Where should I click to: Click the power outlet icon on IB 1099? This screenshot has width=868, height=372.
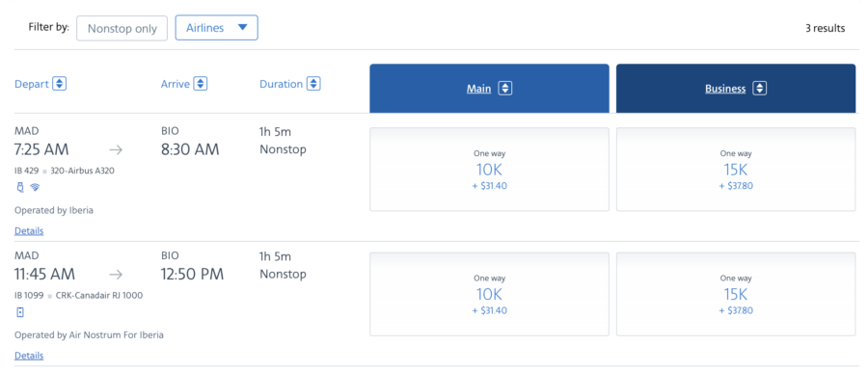[20, 313]
